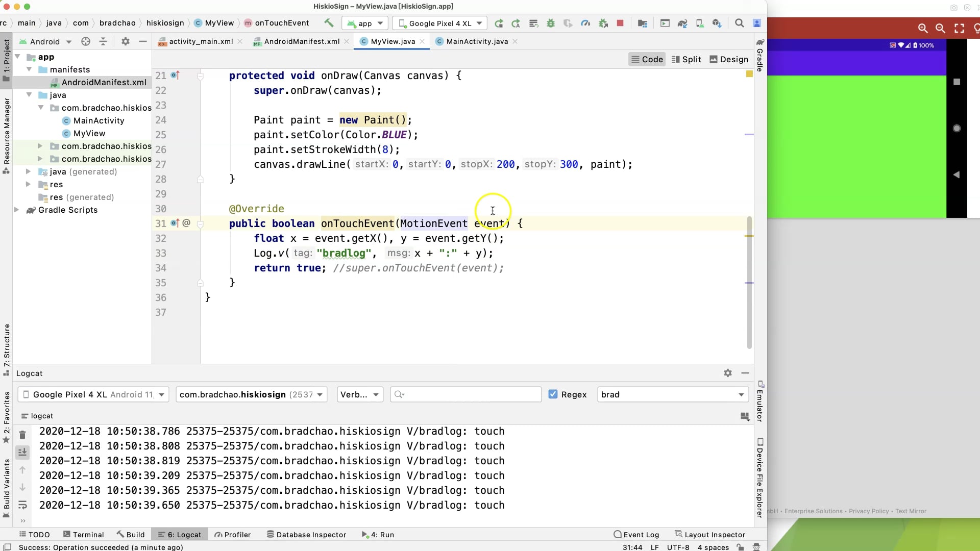Screen dimensions: 980x551
Task: Open the Verbose log level dropdown
Action: point(360,394)
